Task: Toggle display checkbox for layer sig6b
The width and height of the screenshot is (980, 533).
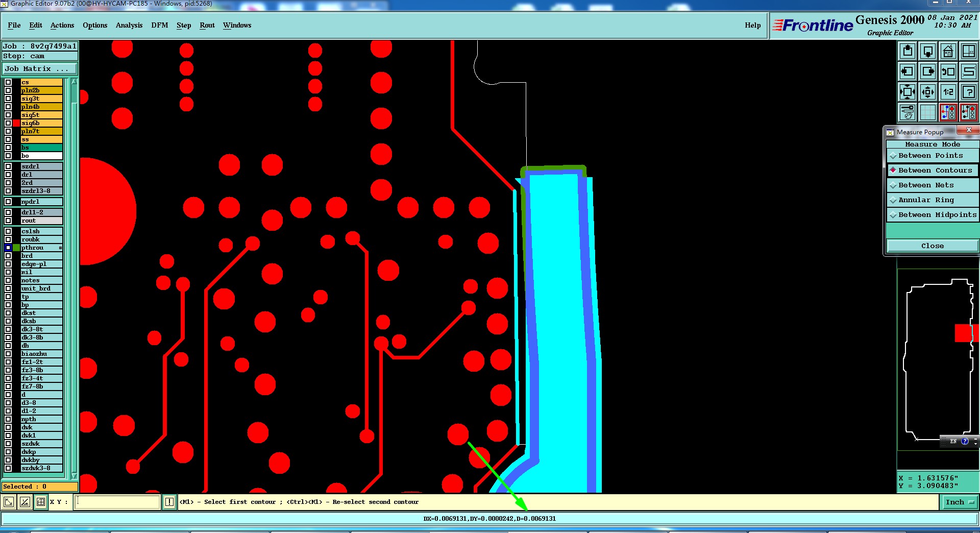Action: click(x=8, y=123)
